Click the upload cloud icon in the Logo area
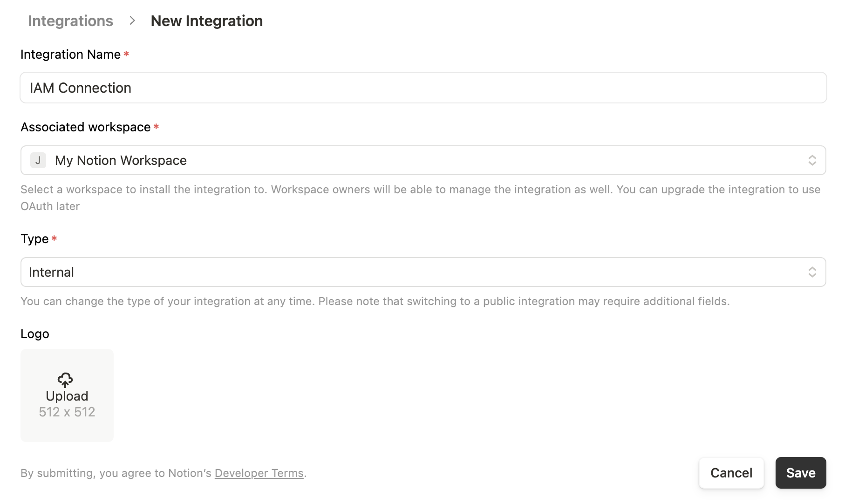 coord(65,381)
